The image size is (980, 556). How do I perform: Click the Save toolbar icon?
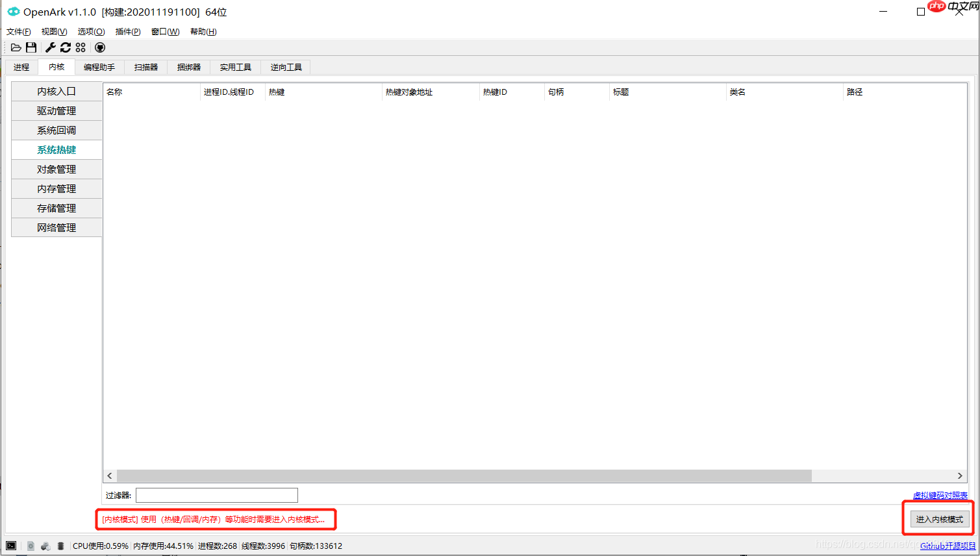click(31, 47)
